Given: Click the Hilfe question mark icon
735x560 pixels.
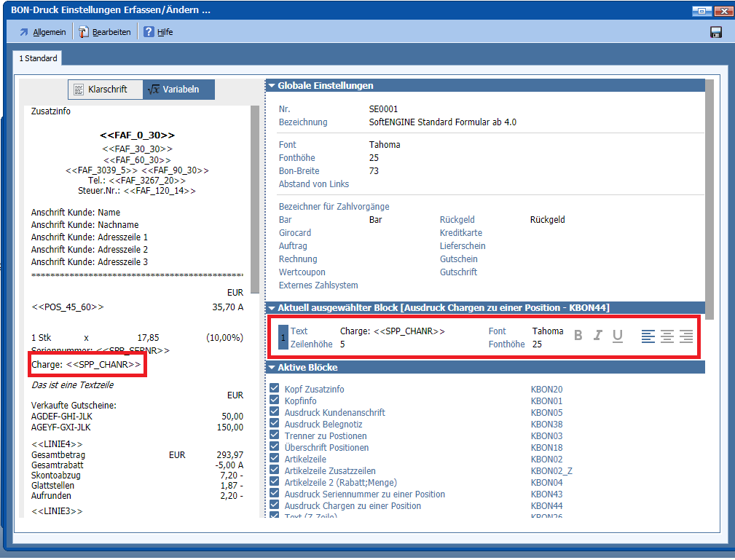Looking at the screenshot, I should [149, 32].
